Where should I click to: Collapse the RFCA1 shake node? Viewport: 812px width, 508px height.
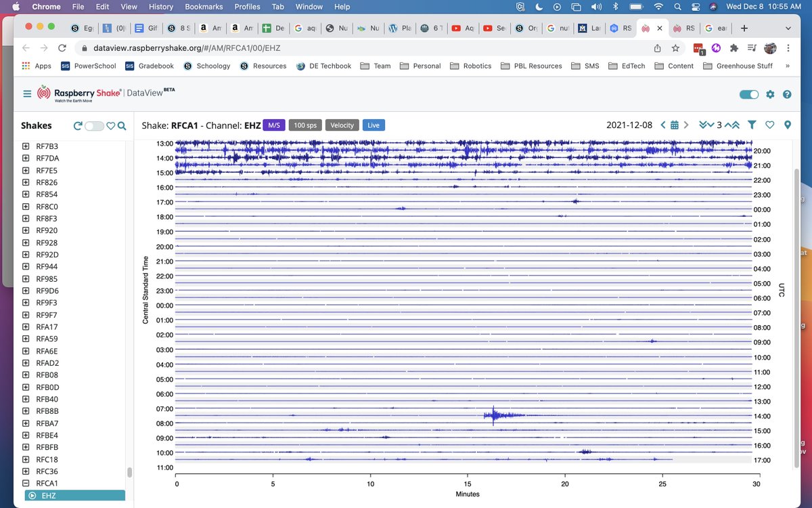[x=26, y=484]
